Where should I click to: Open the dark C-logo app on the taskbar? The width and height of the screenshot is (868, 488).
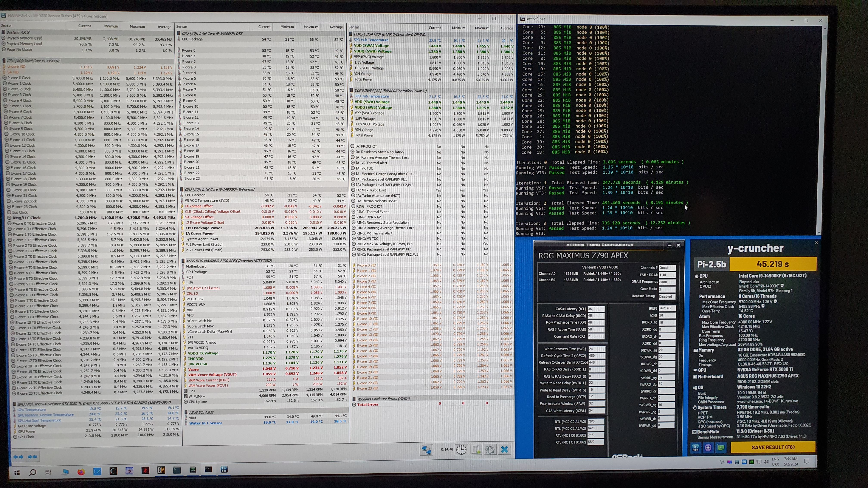point(113,471)
